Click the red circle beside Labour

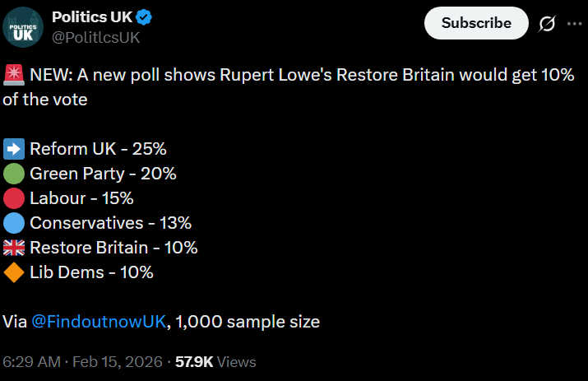point(14,198)
